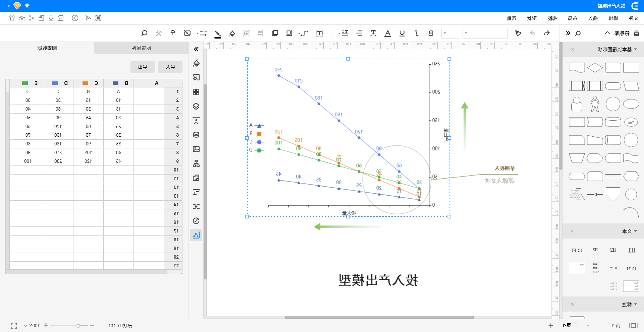Open the page list dropdown chevron
644x332 pixels.
click(x=588, y=326)
